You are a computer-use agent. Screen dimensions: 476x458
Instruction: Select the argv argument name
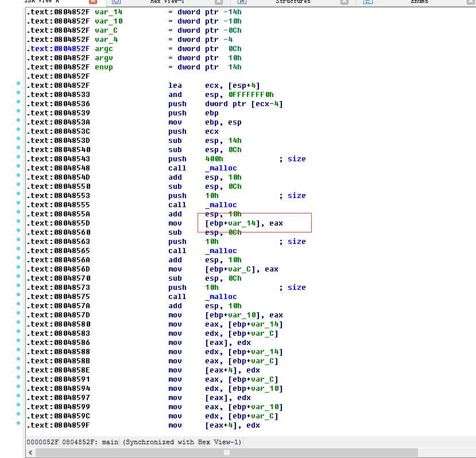[x=103, y=58]
